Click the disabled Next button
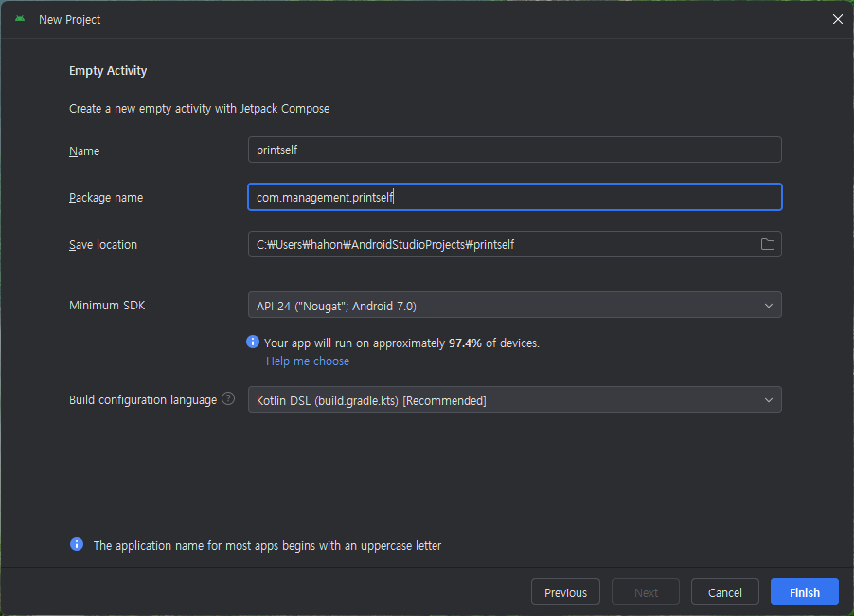 coord(646,592)
